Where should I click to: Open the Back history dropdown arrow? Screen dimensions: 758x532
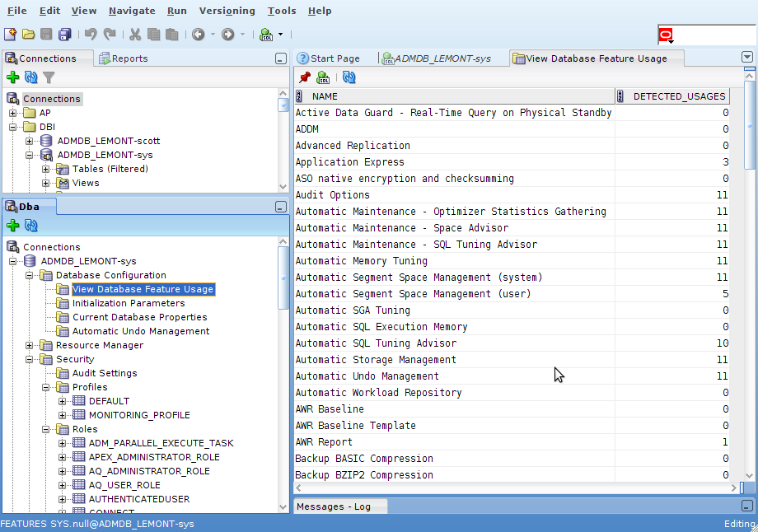click(x=213, y=35)
